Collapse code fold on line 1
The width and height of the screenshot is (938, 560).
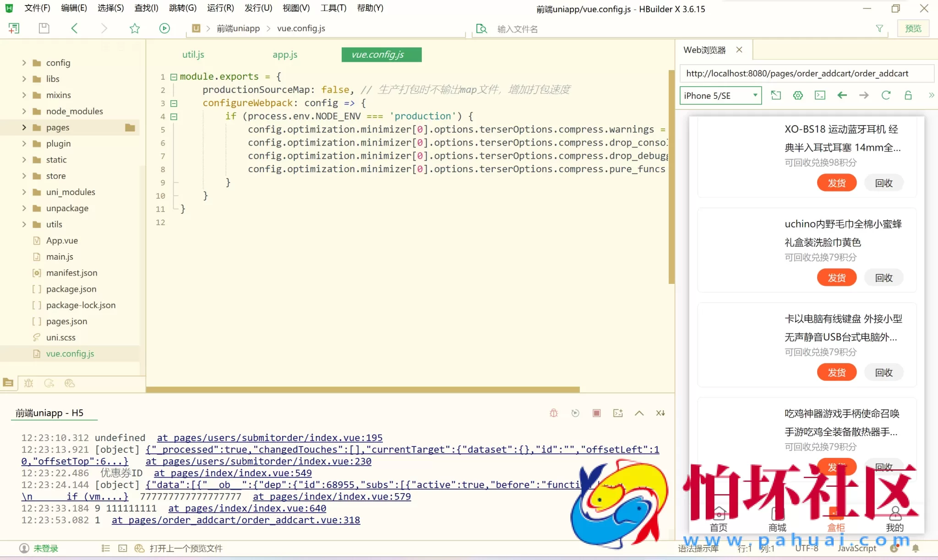tap(174, 77)
